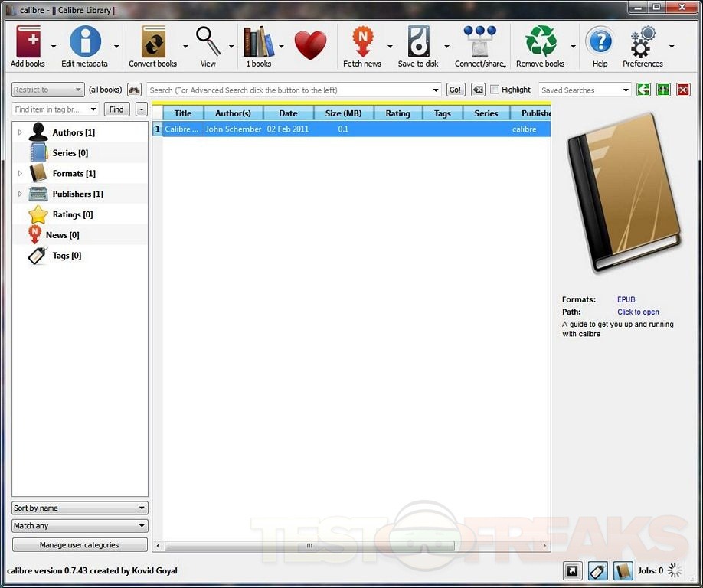Click the red heart donate icon
703x588 pixels.
coord(310,45)
